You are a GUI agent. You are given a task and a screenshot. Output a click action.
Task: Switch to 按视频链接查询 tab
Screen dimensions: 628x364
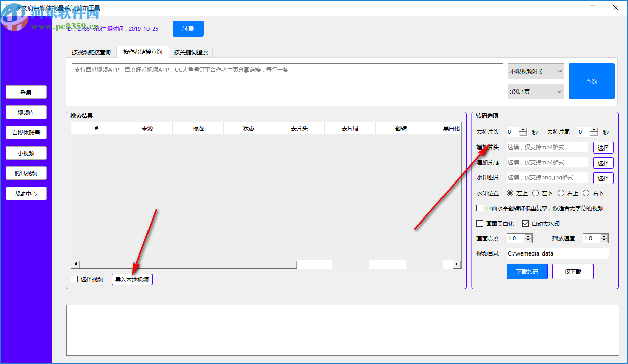91,52
